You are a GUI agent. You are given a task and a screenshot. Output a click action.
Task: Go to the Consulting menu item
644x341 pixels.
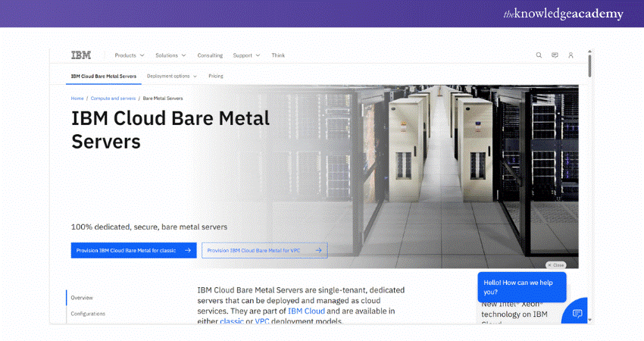(x=210, y=55)
